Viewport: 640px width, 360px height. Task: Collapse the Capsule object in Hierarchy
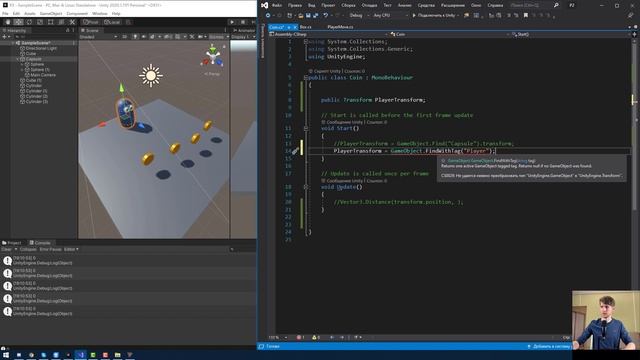pyautogui.click(x=18, y=59)
